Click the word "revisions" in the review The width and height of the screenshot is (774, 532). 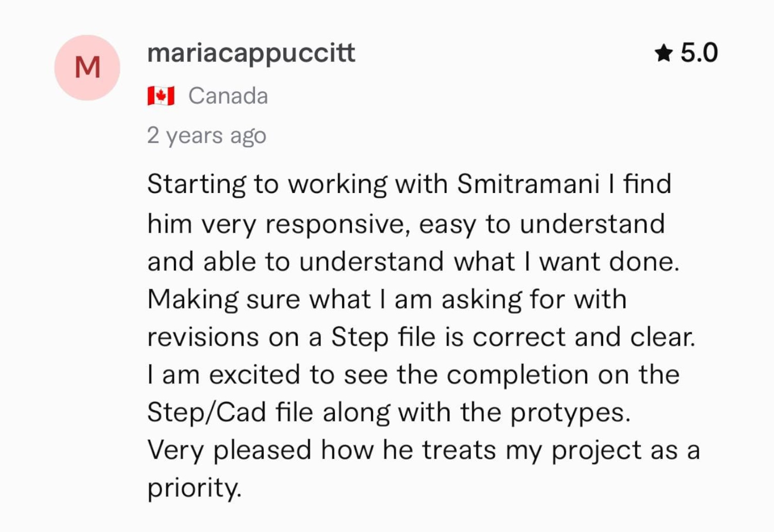pyautogui.click(x=202, y=337)
